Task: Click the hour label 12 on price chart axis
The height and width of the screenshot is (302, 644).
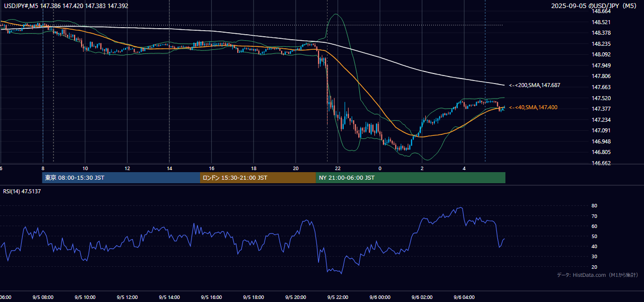Action: 127,168
